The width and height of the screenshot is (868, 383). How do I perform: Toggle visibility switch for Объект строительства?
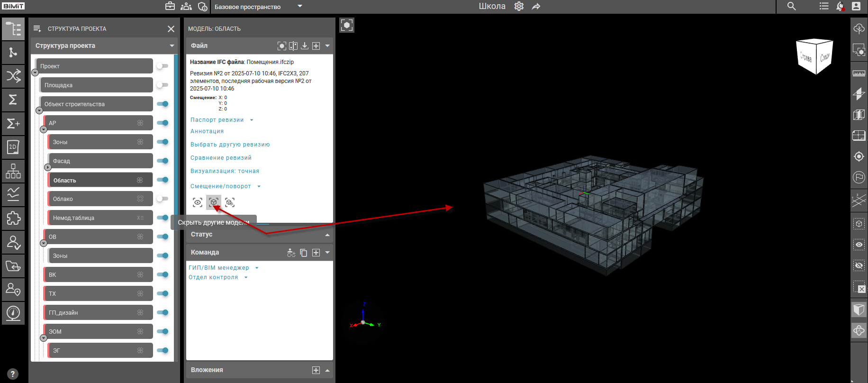click(x=163, y=104)
